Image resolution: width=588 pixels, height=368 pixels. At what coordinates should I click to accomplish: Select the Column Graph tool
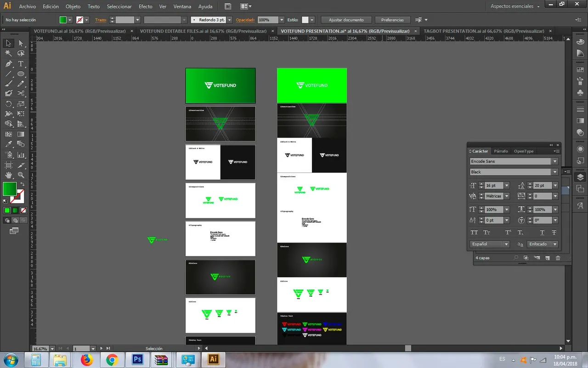[x=21, y=155]
